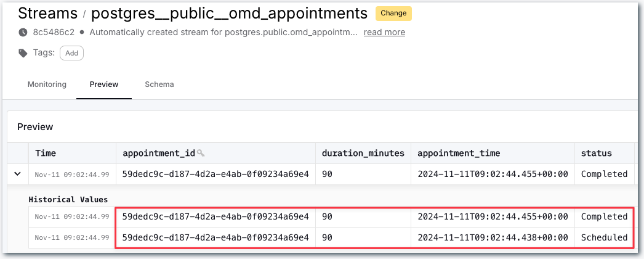This screenshot has width=644, height=259.
Task: Switch to the Monitoring tab
Action: pyautogui.click(x=47, y=84)
